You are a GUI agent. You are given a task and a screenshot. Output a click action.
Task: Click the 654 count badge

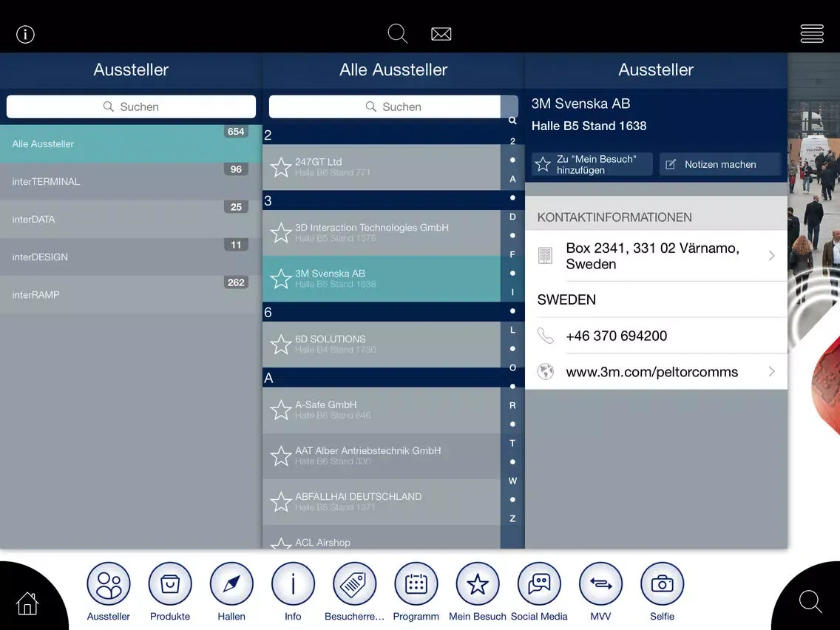pyautogui.click(x=236, y=132)
